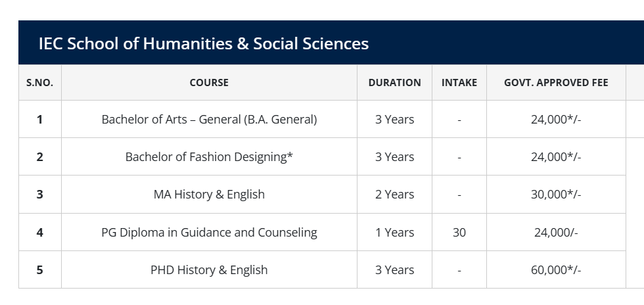644x305 pixels.
Task: Select Bachelor of Fashion Designing course
Action: point(209,157)
